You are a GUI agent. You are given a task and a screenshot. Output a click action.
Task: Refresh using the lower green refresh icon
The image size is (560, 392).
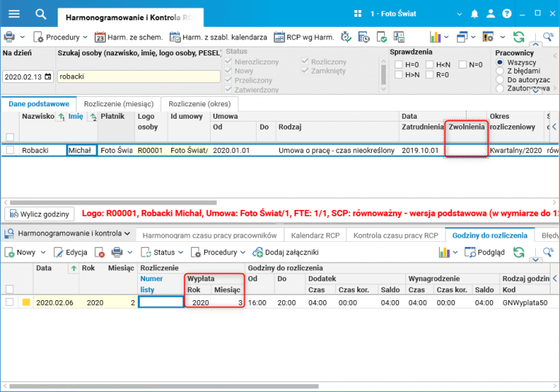(x=518, y=252)
